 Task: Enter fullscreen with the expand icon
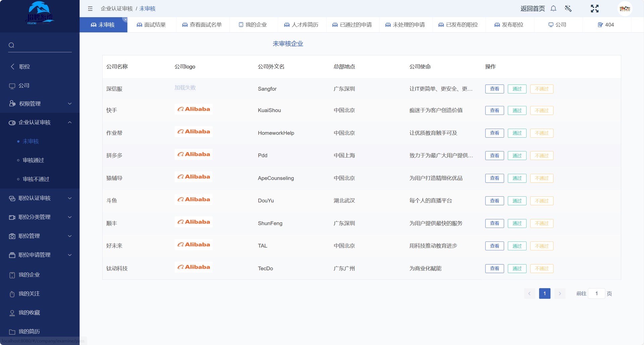tap(595, 8)
